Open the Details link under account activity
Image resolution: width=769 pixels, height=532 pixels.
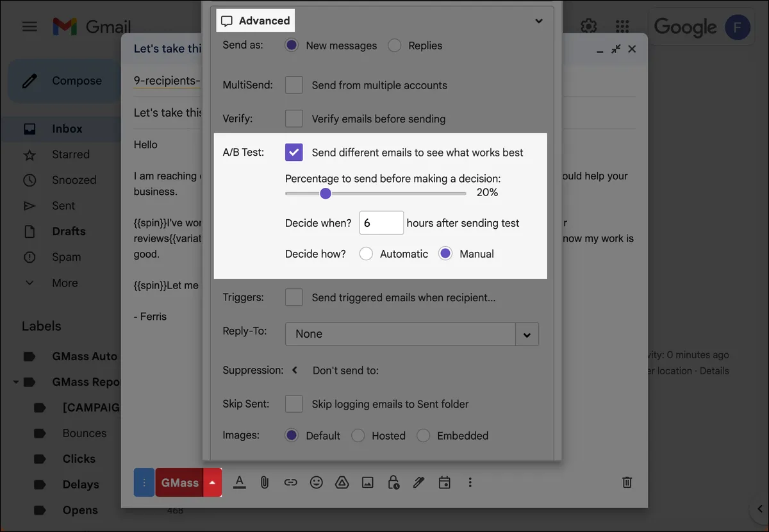click(714, 370)
